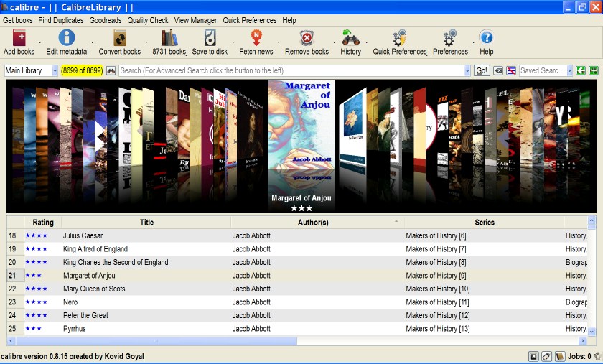Click the vertical scrollbar up arrow

point(592,220)
